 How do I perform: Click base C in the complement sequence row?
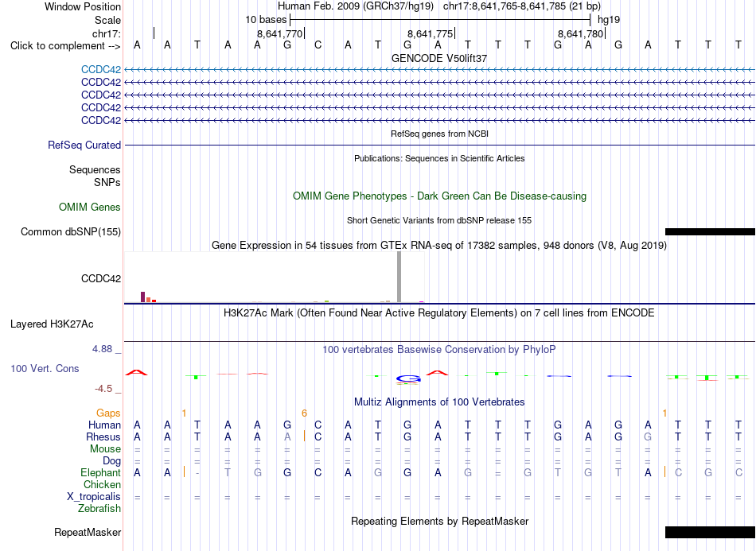[x=318, y=45]
